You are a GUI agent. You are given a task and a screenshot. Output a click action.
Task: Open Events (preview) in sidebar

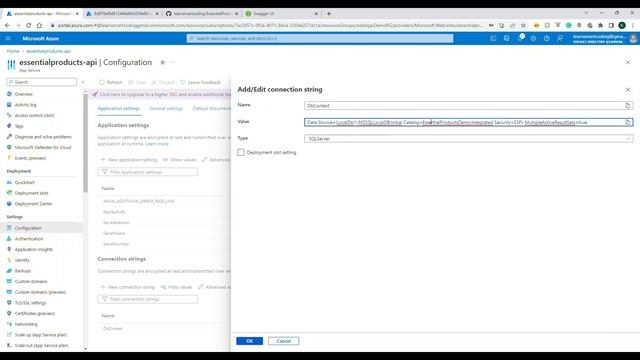(x=30, y=158)
